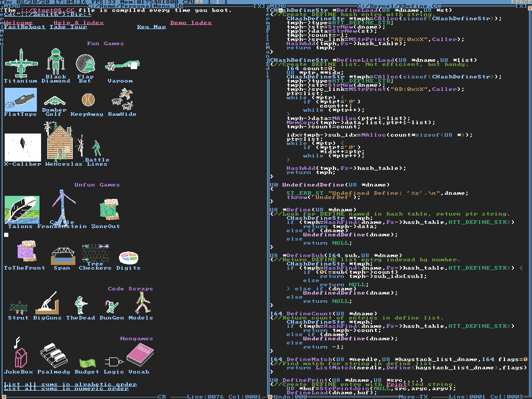Start the DunGen dungeon icon

tap(111, 307)
